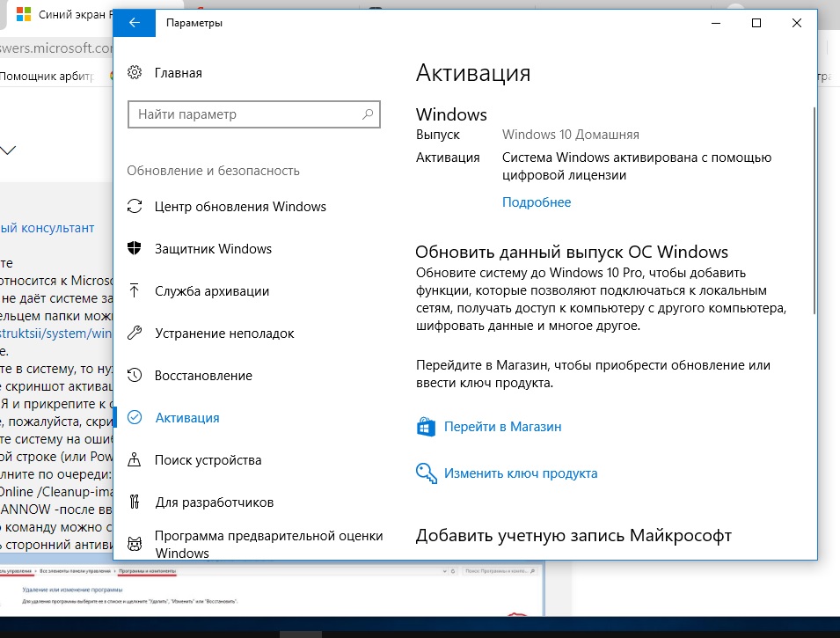This screenshot has width=840, height=638.
Task: Click the history clock icon for Восстановление
Action: tap(135, 375)
